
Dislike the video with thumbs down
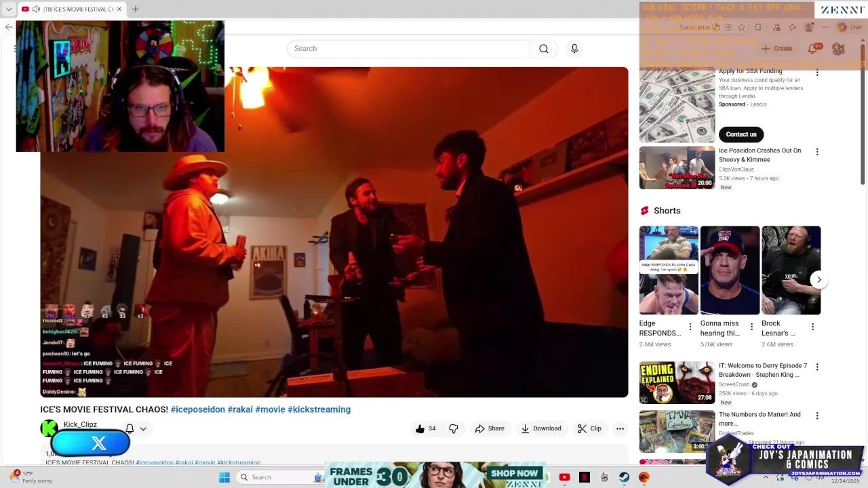point(454,428)
